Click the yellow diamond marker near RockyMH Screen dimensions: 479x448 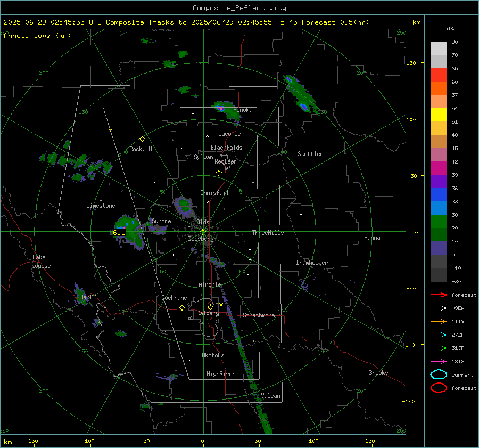point(142,139)
